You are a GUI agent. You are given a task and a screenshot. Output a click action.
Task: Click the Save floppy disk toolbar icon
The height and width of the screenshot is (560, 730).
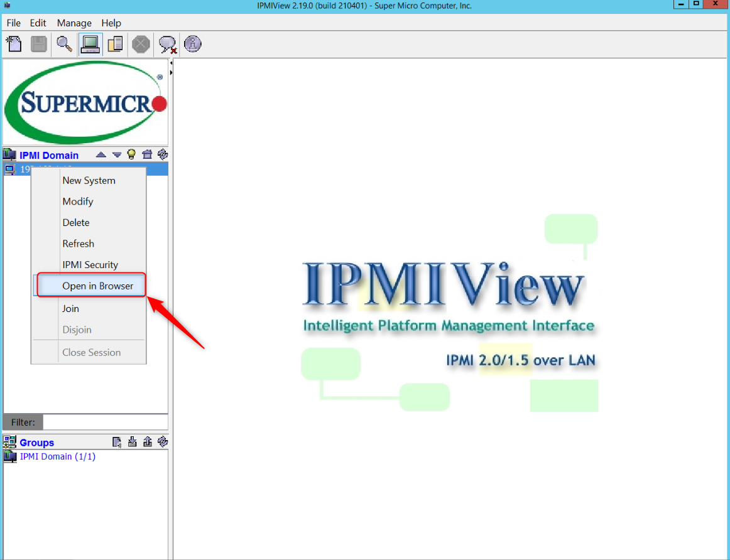(x=39, y=44)
